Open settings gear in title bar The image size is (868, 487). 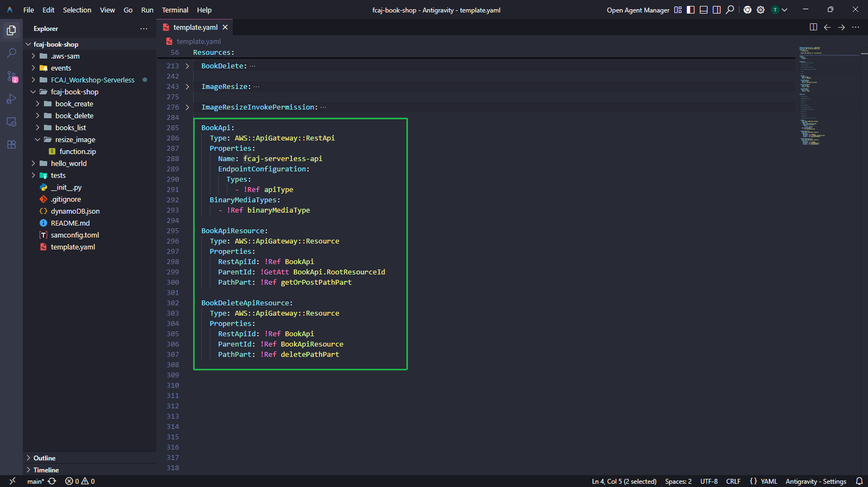761,10
